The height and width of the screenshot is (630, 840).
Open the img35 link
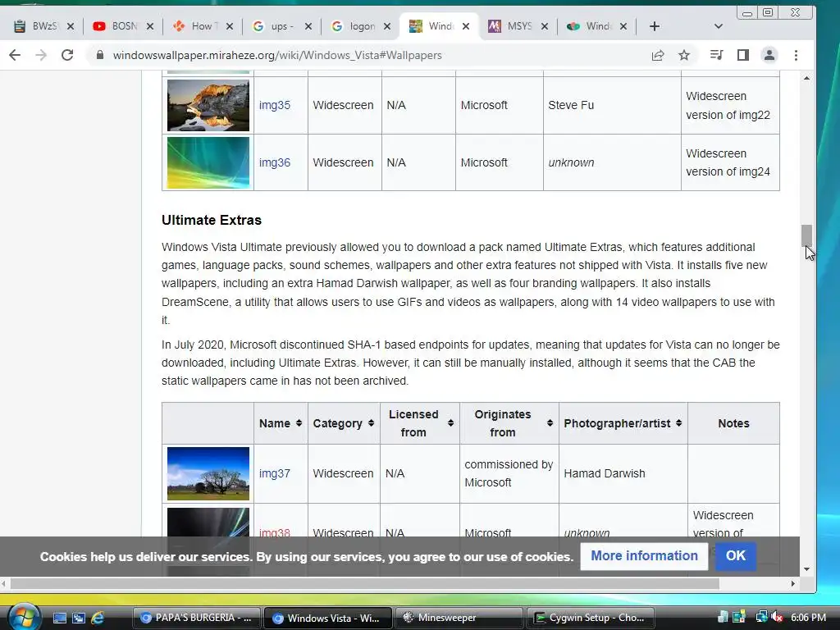coord(274,105)
